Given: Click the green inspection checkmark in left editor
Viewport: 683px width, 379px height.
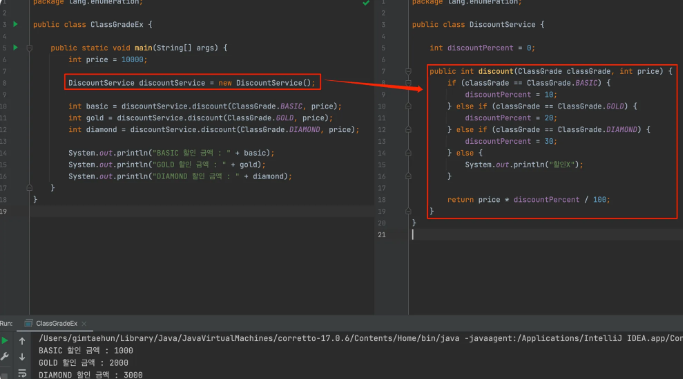Looking at the screenshot, I should tap(366, 3).
